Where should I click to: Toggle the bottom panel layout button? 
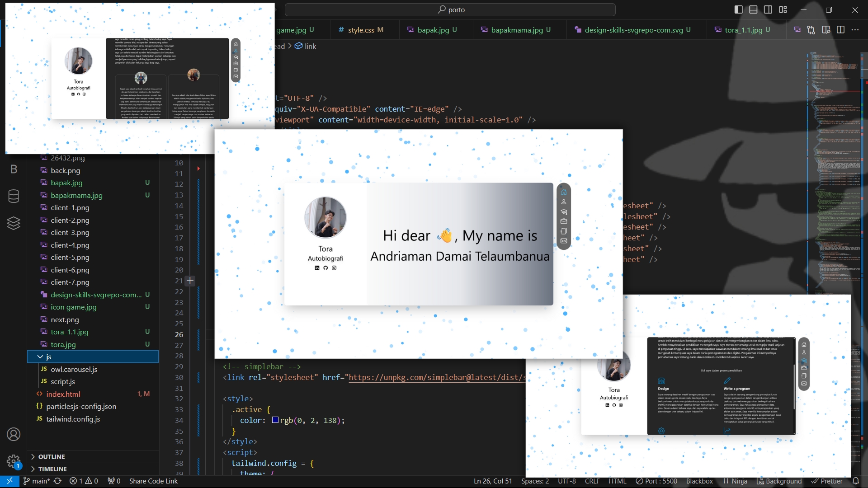[x=753, y=9]
